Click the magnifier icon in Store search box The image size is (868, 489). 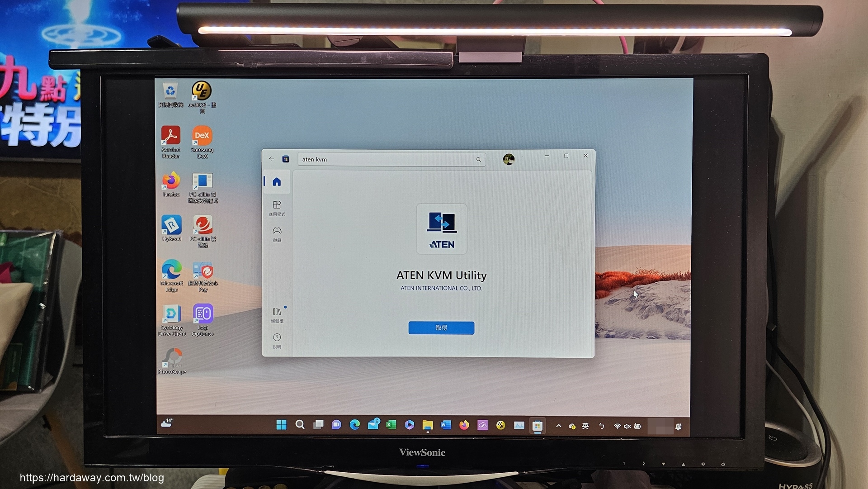(x=479, y=160)
